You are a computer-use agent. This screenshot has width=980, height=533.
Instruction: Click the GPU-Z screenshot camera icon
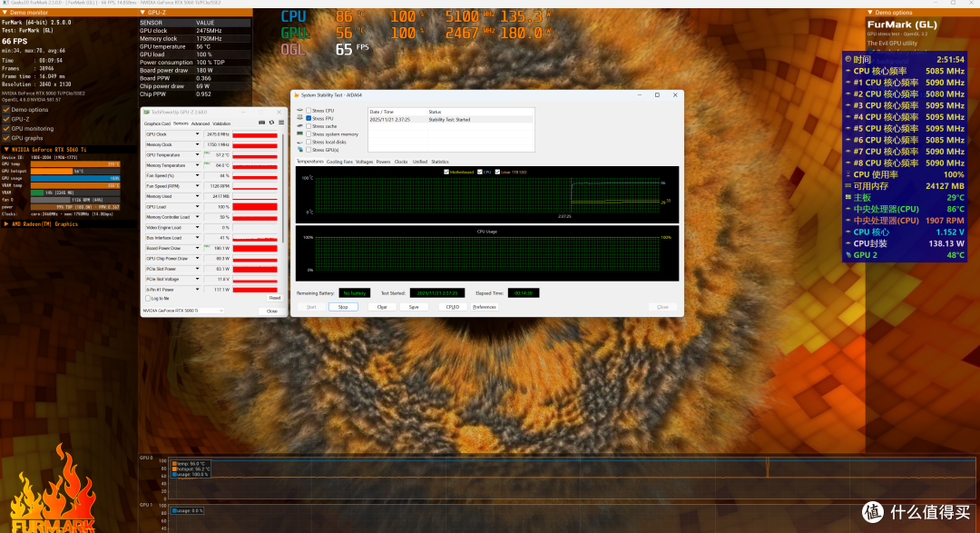(262, 123)
